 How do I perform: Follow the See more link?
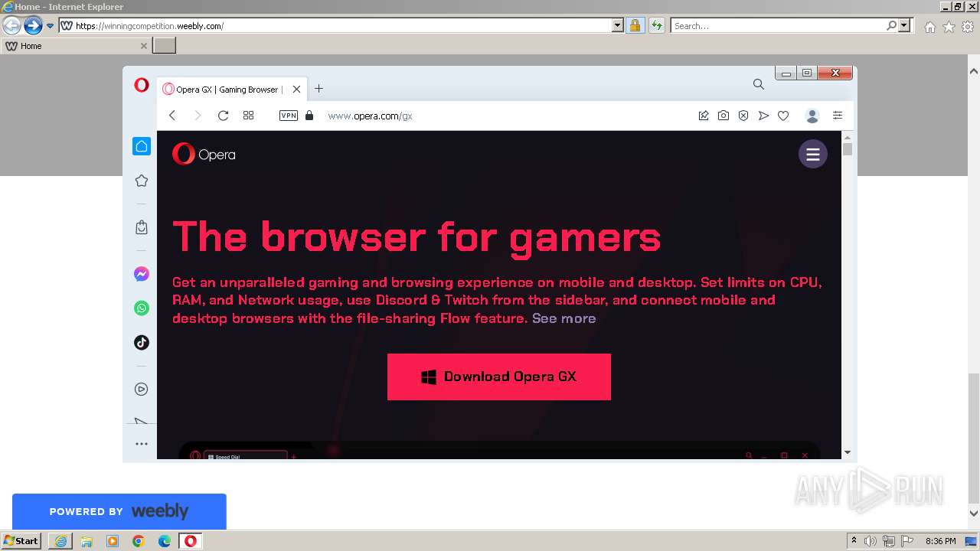pyautogui.click(x=563, y=318)
